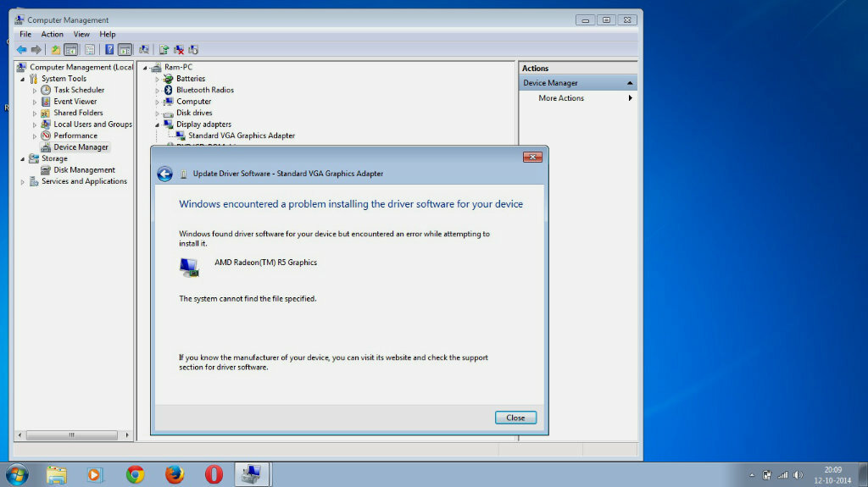Click the toolbar Back arrow icon
Screen dimensions: 868x487
[21, 50]
